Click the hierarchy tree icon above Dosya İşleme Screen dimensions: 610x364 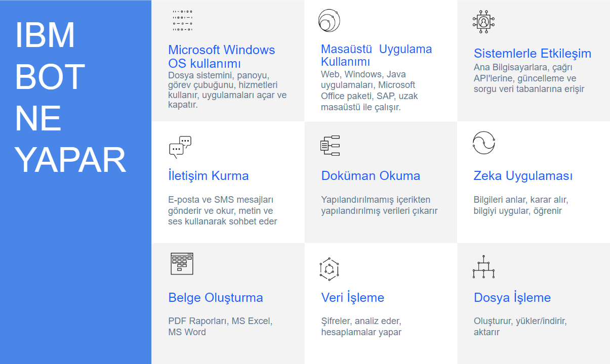click(483, 267)
